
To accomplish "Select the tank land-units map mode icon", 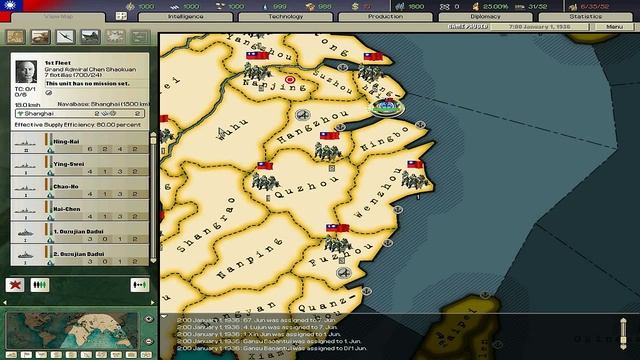I will point(40,37).
